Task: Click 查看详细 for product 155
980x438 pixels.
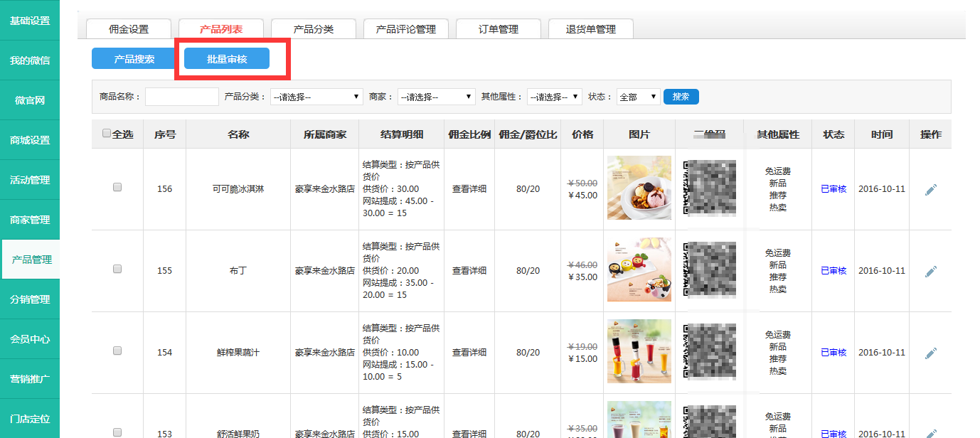Action: pyautogui.click(x=469, y=271)
